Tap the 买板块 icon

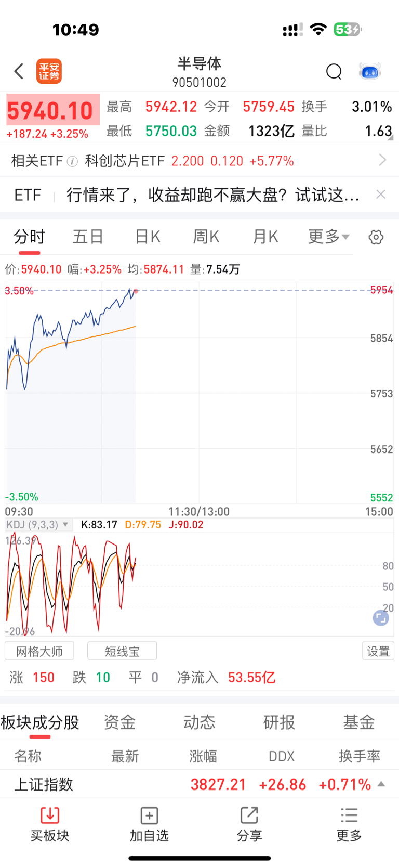50,815
